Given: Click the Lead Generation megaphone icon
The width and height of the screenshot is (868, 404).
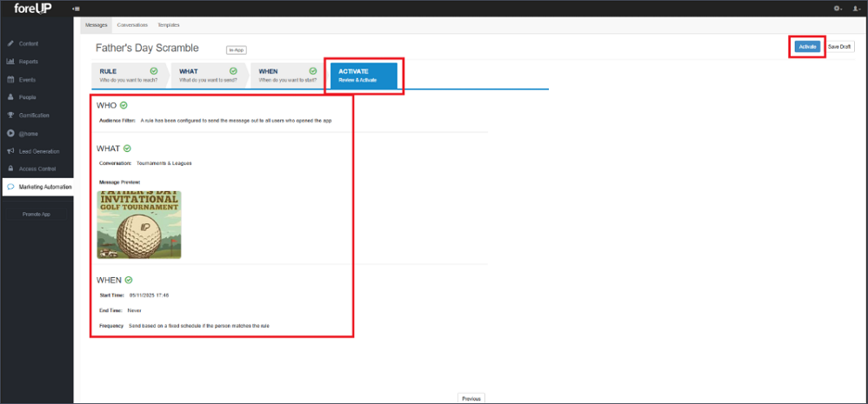Looking at the screenshot, I should (10, 151).
